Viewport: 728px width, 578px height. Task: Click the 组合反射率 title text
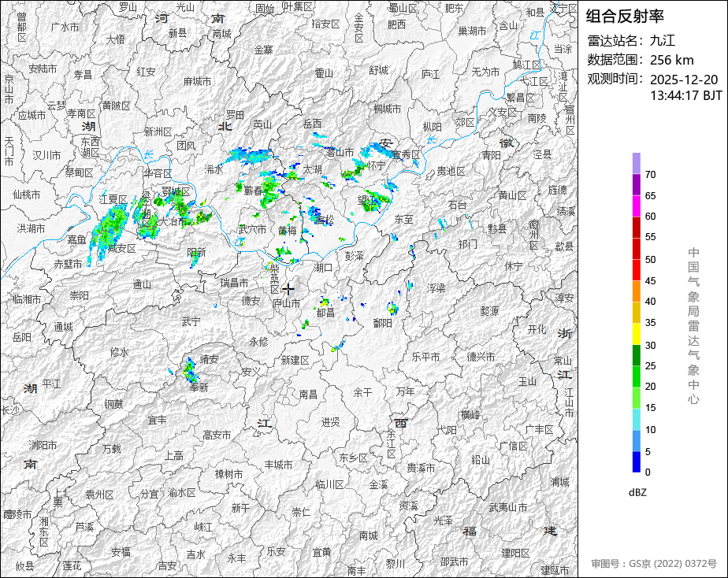point(625,17)
